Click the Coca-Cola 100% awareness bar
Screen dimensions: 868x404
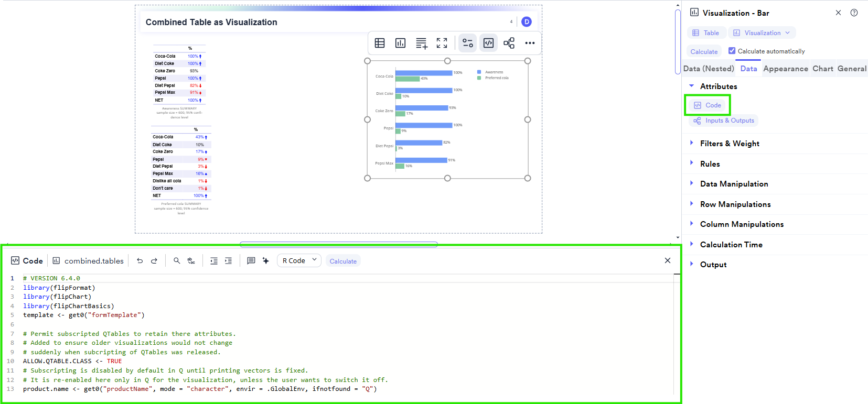(424, 73)
